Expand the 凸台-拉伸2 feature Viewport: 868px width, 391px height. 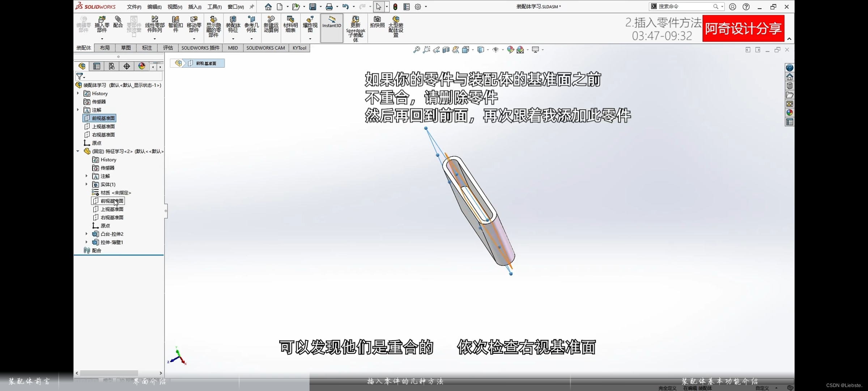pos(86,234)
